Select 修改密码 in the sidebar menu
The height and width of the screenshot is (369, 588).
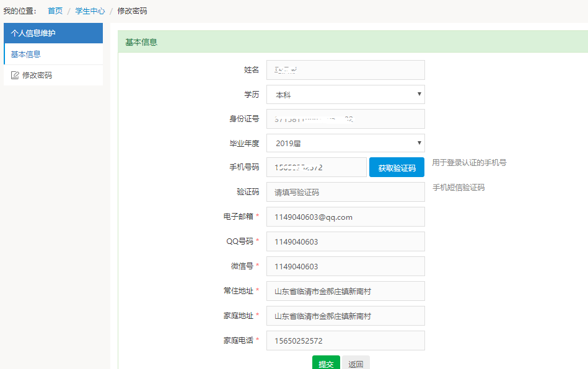pos(37,76)
